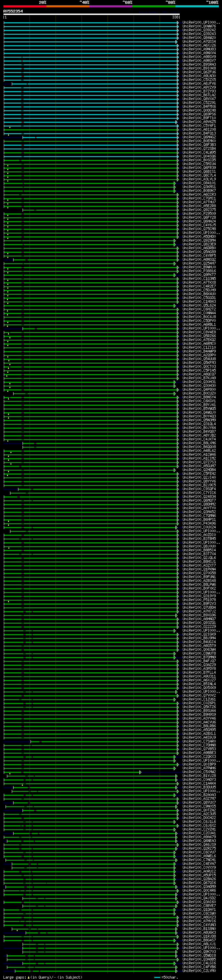The image size is (222, 980).
Task: Click the cyan ~100% legend color bar
Action: (197, 6)
